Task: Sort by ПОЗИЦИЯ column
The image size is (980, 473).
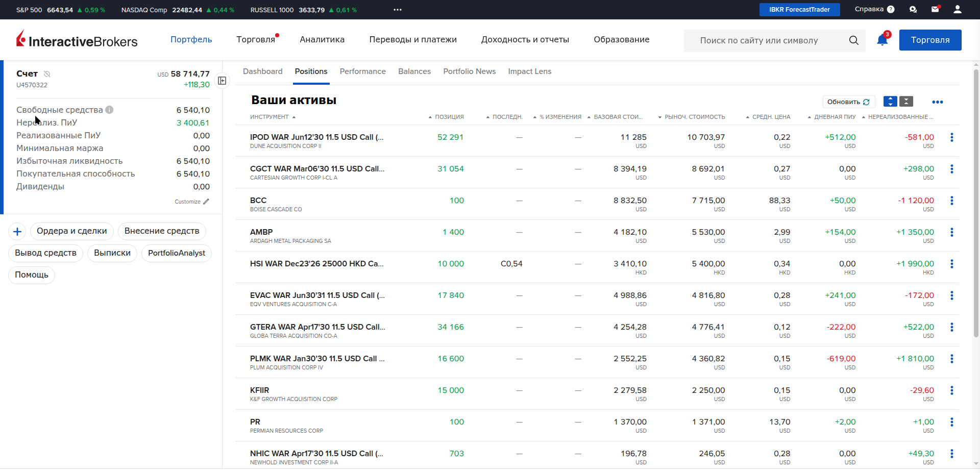Action: pos(446,117)
